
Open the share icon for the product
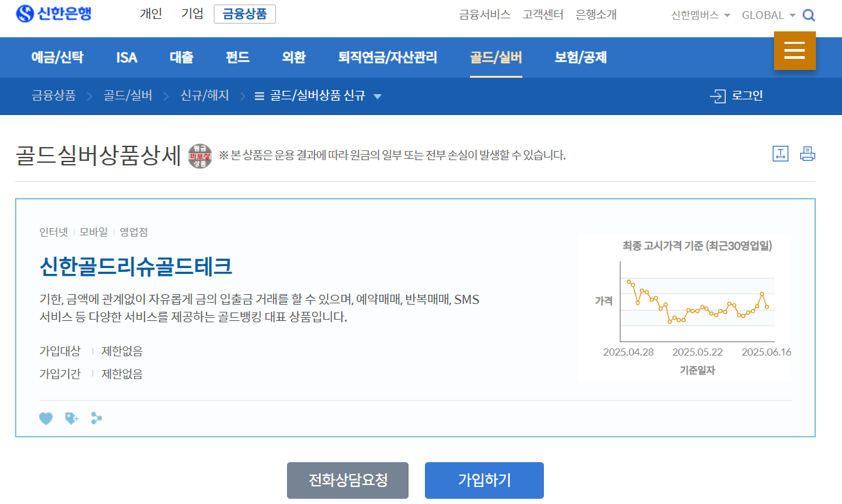(97, 418)
